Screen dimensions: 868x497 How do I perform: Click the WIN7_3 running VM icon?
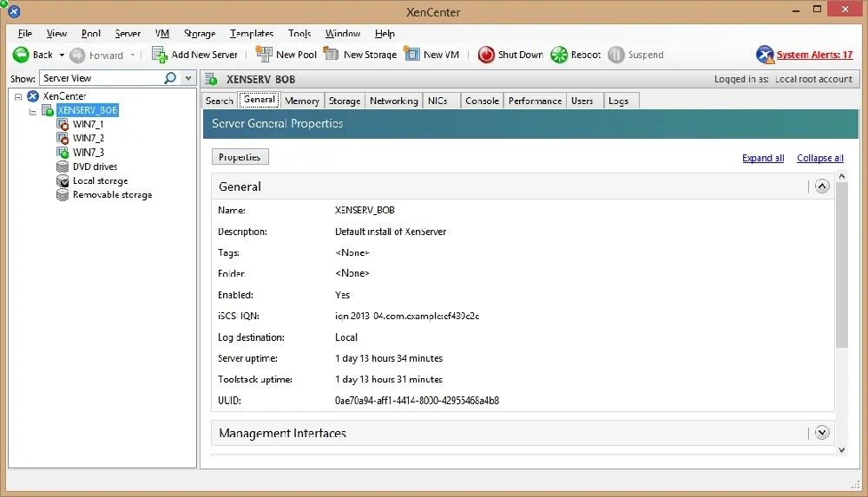coord(62,152)
